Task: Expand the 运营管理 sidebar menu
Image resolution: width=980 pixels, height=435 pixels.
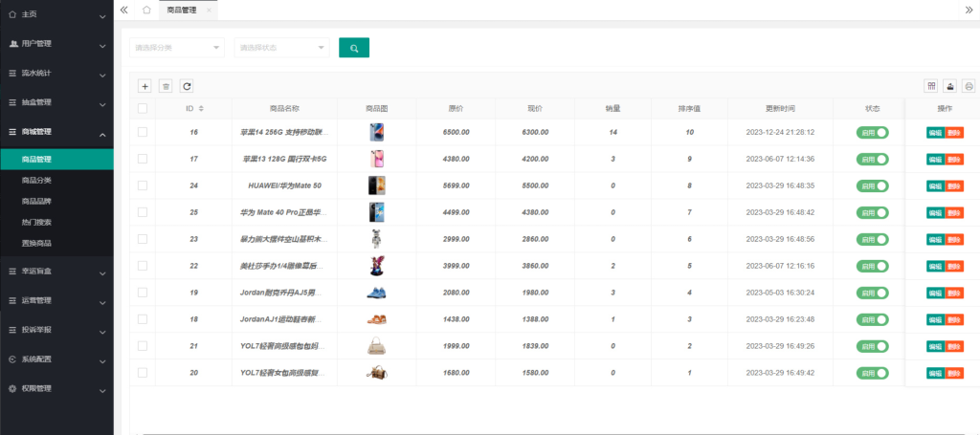Action: [56, 300]
